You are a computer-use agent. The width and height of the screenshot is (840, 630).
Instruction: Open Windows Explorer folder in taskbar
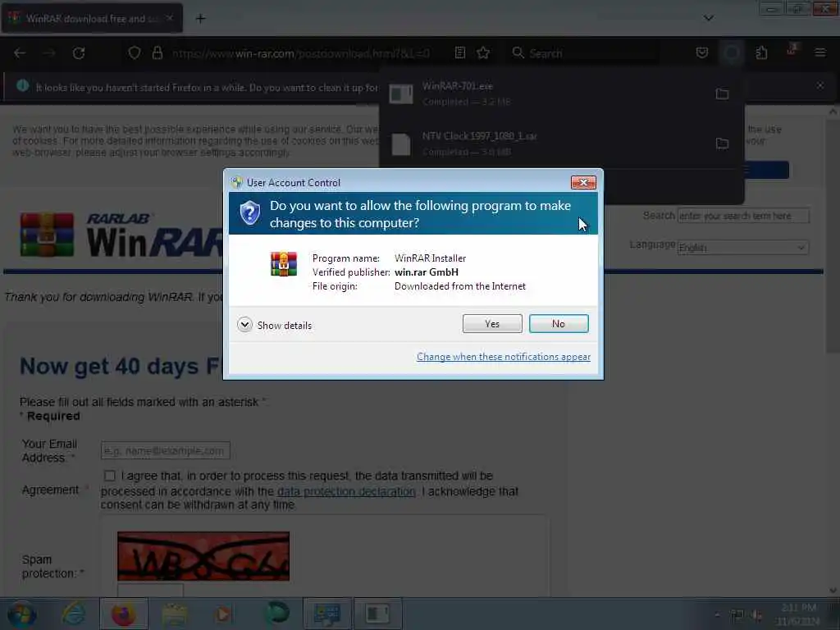pyautogui.click(x=174, y=614)
